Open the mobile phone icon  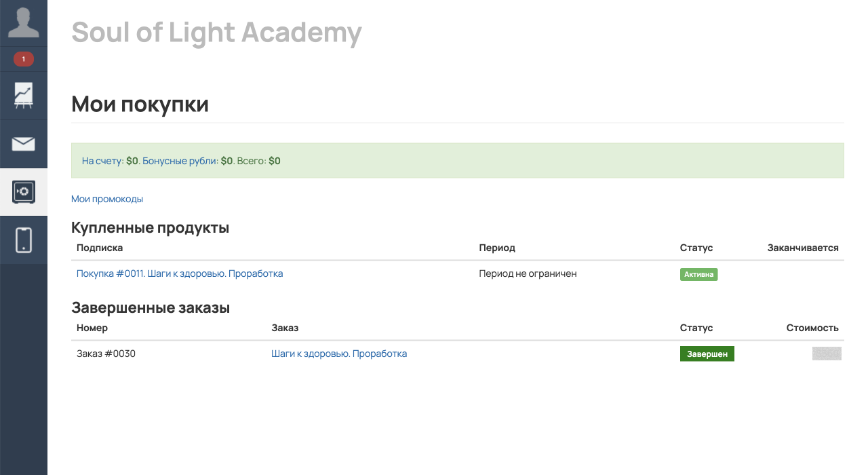24,240
